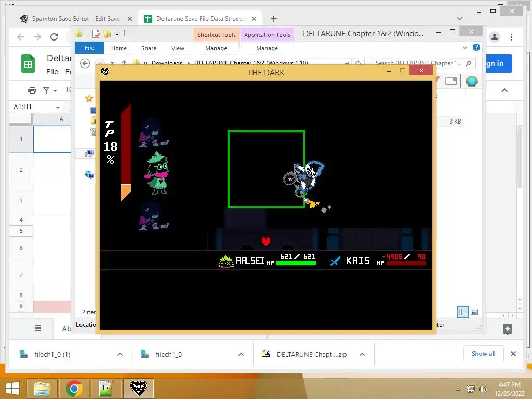The image size is (532, 399).
Task: Open Share tab in Explorer ribbon
Action: click(x=149, y=48)
